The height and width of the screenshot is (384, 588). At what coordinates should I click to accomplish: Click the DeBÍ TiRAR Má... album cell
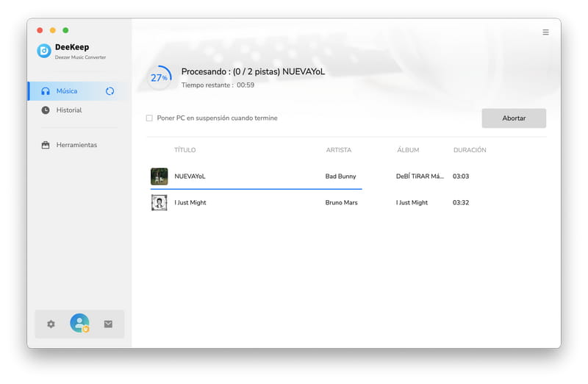[x=420, y=177]
